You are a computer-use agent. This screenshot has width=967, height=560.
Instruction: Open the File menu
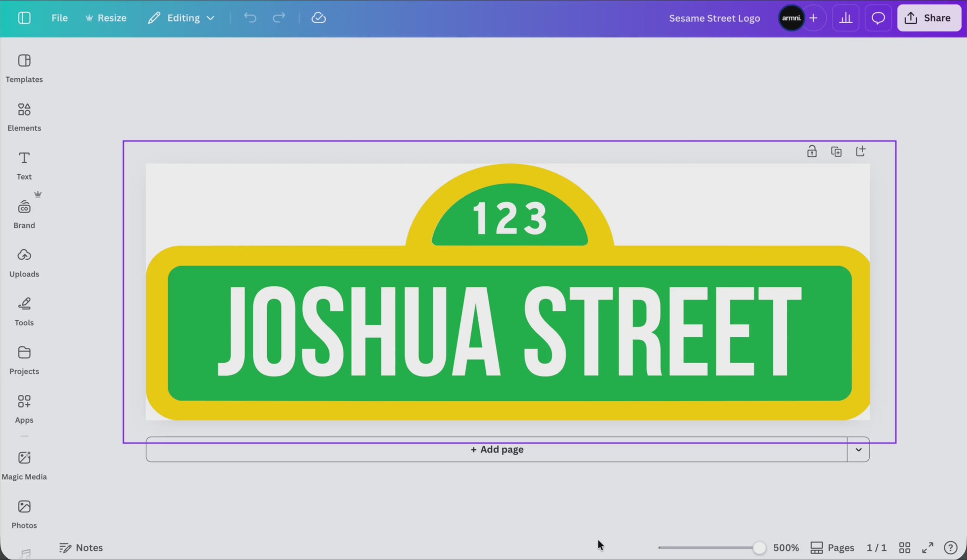[59, 18]
